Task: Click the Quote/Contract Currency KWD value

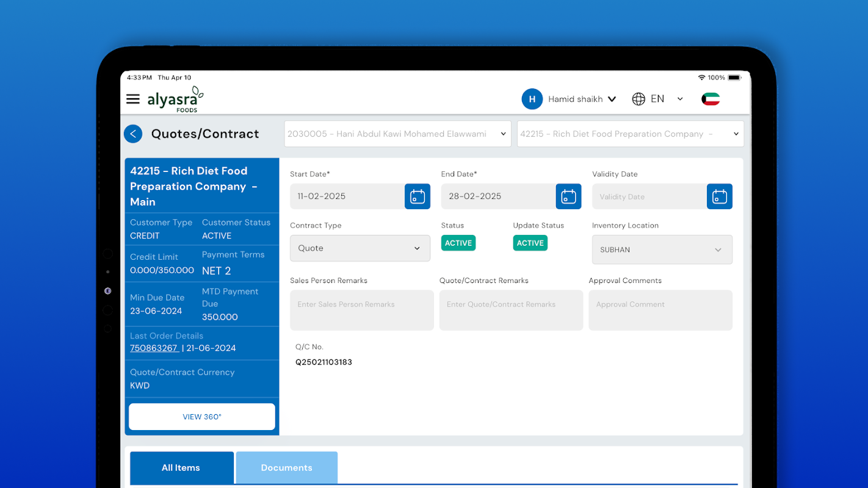Action: pyautogui.click(x=140, y=386)
